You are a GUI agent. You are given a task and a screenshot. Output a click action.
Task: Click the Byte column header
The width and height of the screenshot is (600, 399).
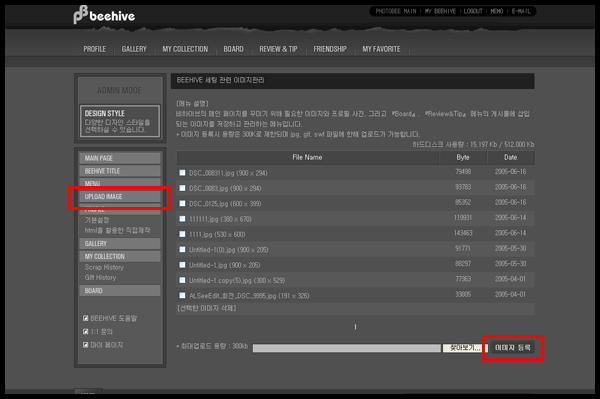click(463, 157)
